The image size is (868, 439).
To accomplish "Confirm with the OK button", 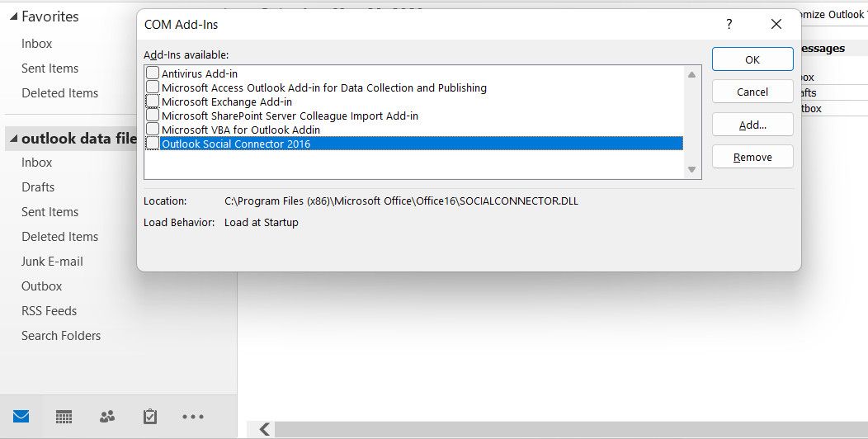I will click(752, 59).
